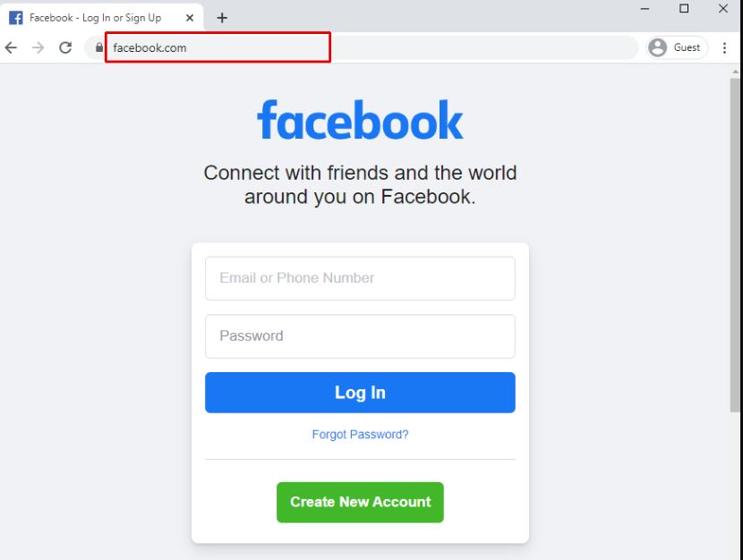Reload the Facebook page
The height and width of the screenshot is (560, 743).
(x=65, y=47)
